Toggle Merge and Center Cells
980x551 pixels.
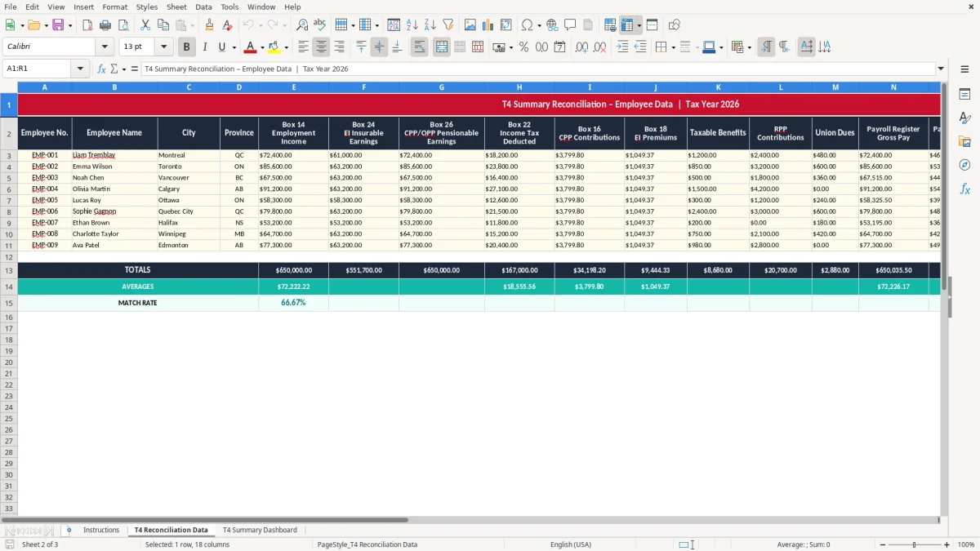(x=442, y=47)
